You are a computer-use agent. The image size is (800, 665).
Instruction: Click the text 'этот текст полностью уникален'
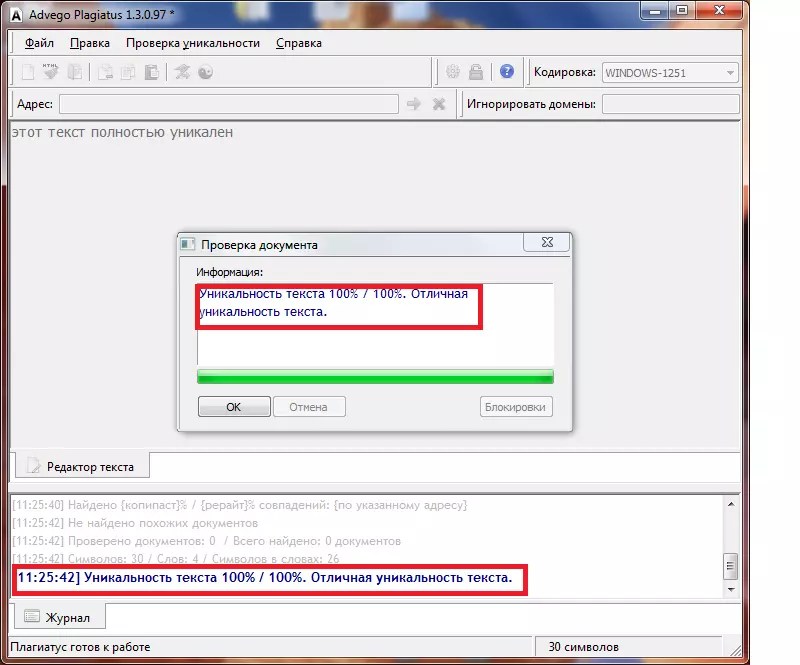click(122, 132)
